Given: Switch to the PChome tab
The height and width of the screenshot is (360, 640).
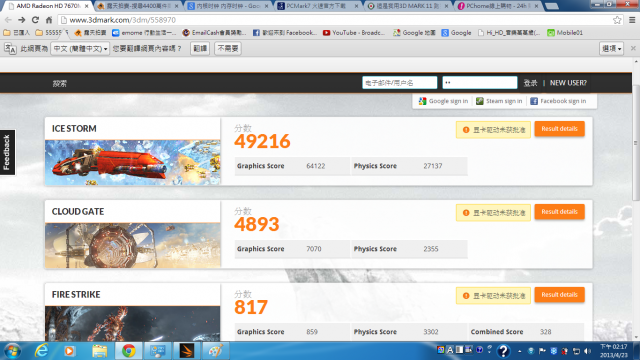Looking at the screenshot, I should click(497, 6).
